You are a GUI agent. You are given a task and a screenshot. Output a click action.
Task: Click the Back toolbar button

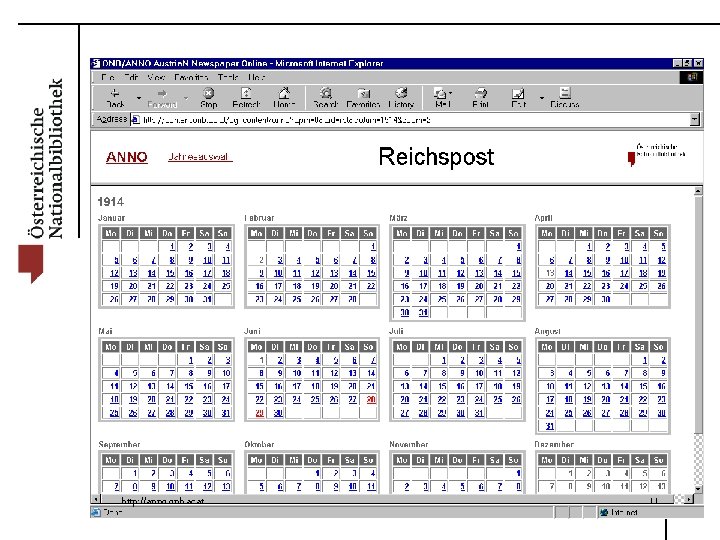pos(115,98)
